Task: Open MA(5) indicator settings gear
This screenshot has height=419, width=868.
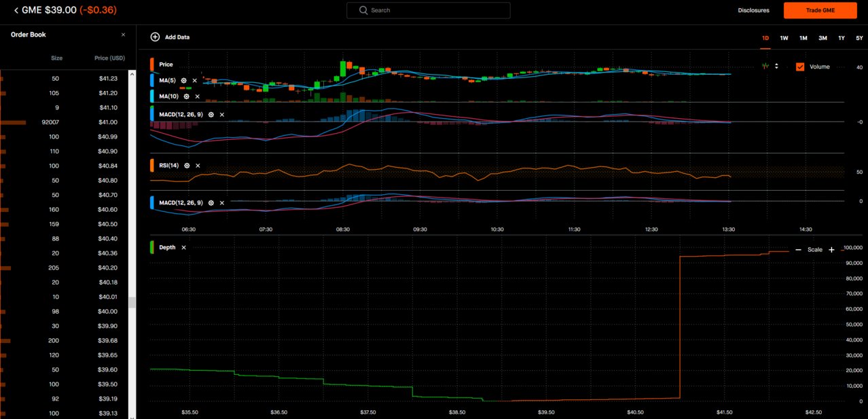Action: tap(183, 80)
